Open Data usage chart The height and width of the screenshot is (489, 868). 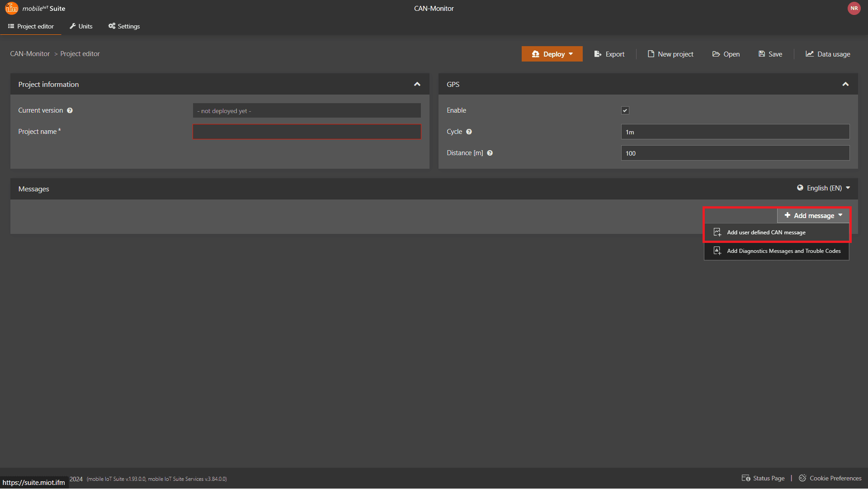pyautogui.click(x=828, y=54)
